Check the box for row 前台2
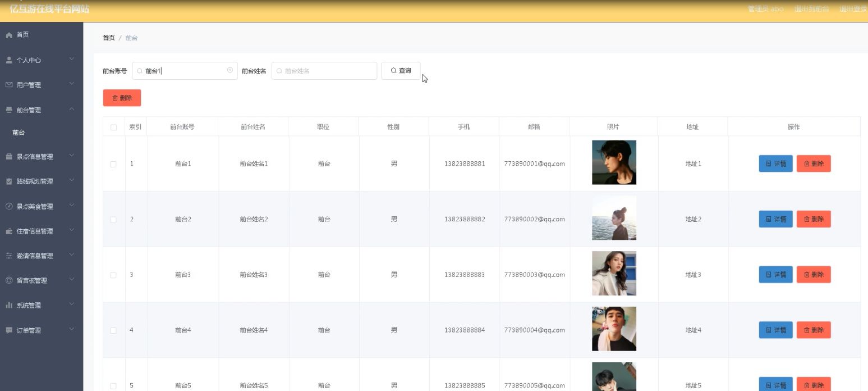The height and width of the screenshot is (391, 868). pos(113,220)
